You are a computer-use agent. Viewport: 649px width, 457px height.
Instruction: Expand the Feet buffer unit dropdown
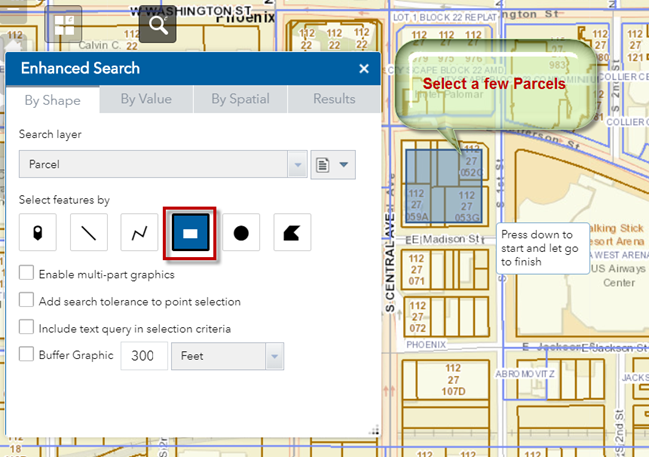click(273, 355)
